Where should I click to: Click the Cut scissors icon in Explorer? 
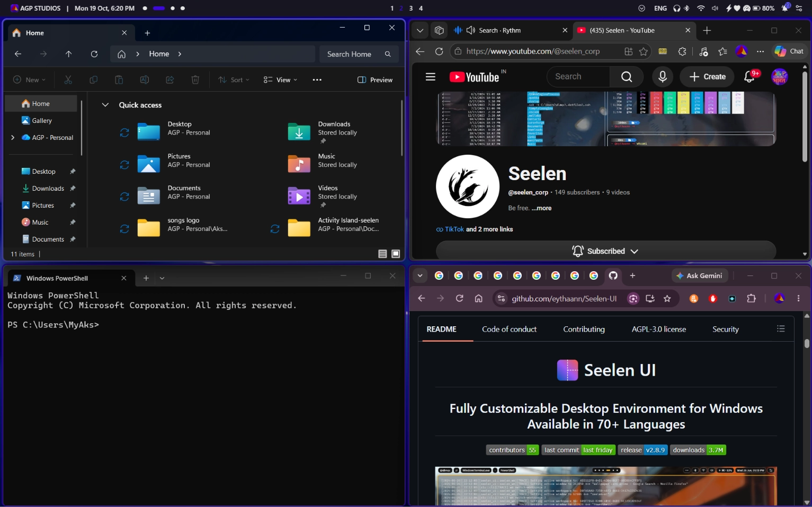(x=68, y=80)
